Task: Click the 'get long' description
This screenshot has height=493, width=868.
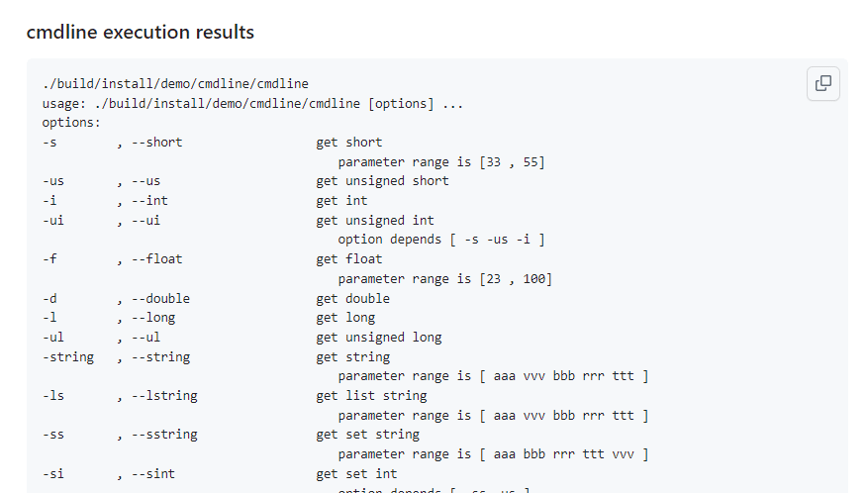Action: coord(345,318)
